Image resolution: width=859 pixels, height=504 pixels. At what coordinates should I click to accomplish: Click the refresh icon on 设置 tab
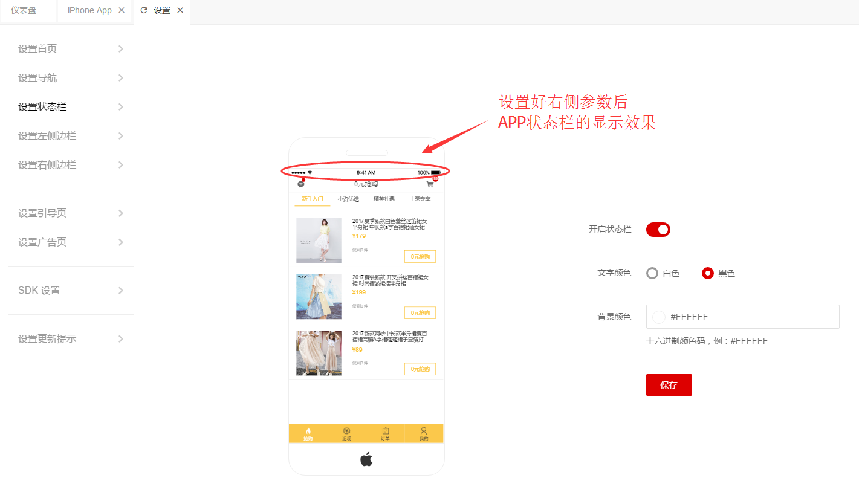tap(144, 10)
